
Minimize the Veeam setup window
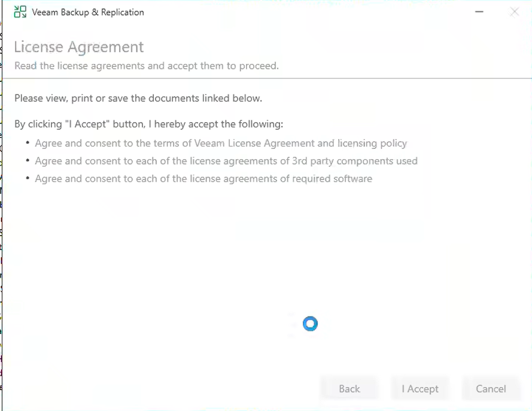point(479,12)
